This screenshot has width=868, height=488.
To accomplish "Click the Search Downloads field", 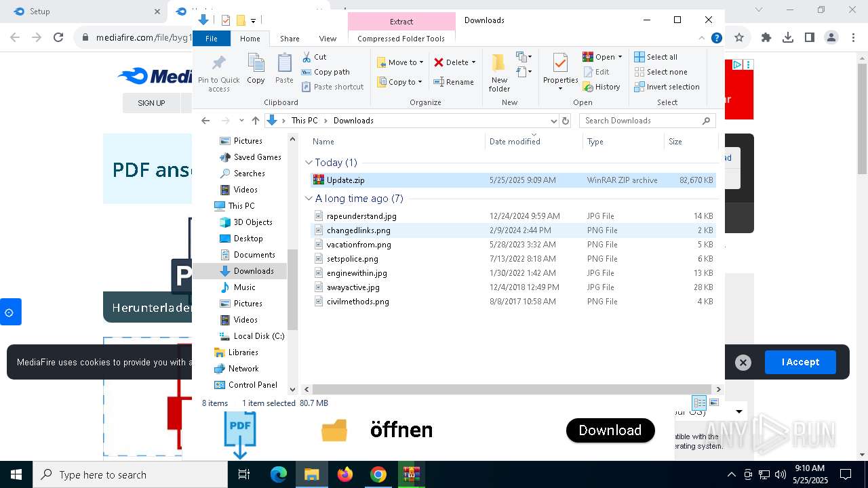I will (x=647, y=121).
